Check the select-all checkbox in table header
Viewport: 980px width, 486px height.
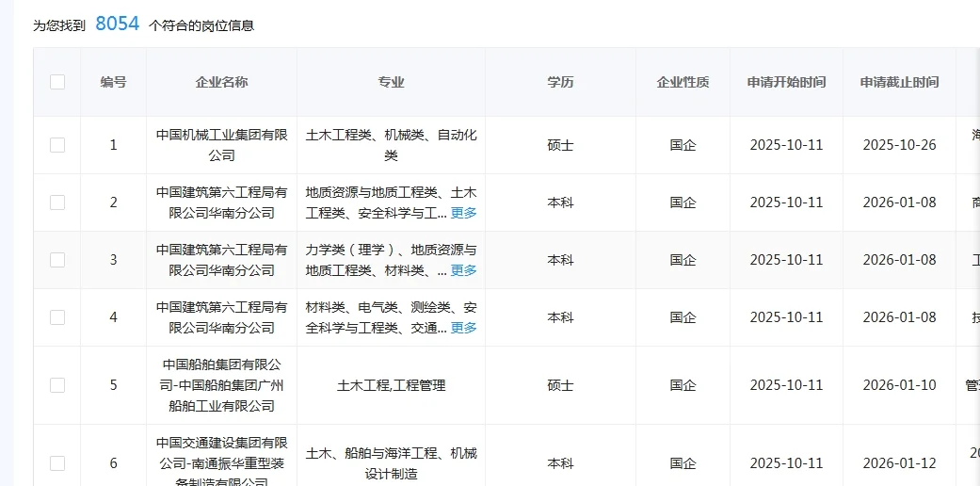click(57, 82)
